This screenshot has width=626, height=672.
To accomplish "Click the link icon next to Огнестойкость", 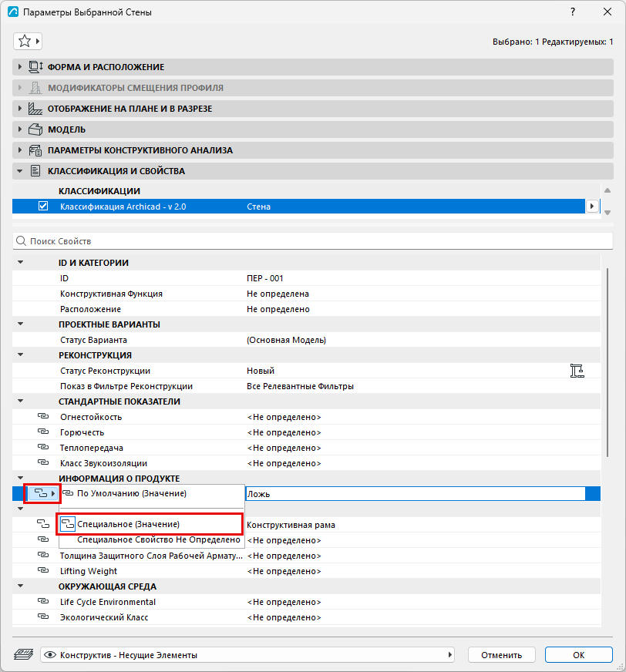I will point(43,416).
